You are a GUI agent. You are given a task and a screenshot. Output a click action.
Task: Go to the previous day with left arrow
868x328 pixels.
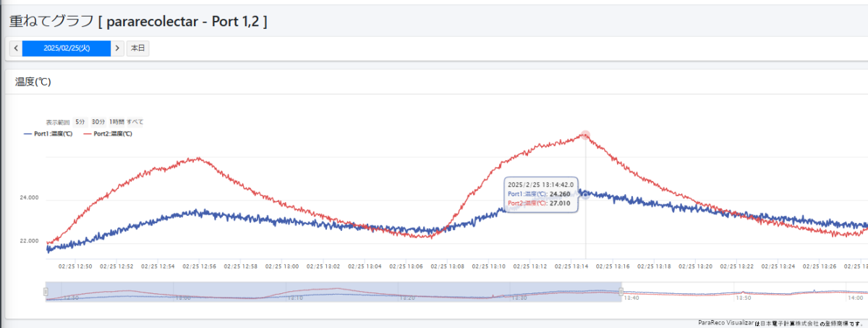click(x=16, y=49)
